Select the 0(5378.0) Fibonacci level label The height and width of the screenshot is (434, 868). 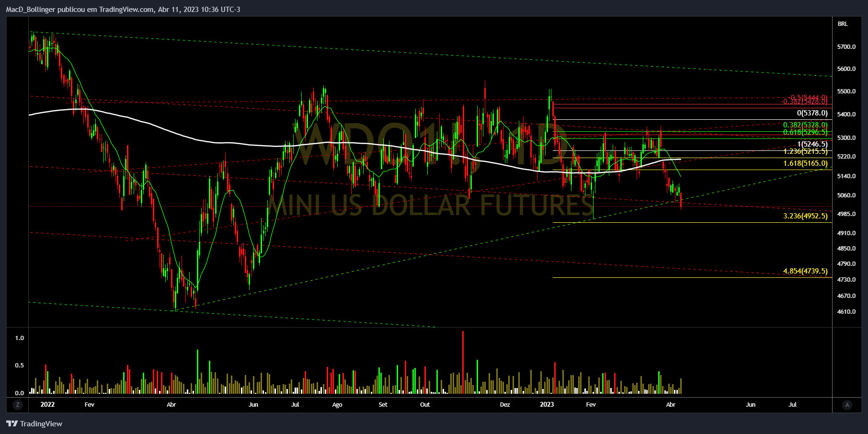tap(812, 114)
